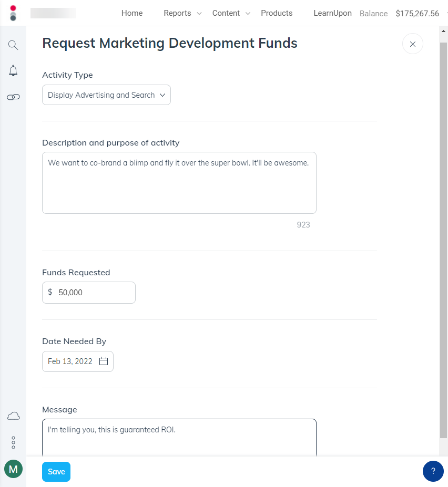Go to the Home tab
This screenshot has height=487, width=448.
132,13
